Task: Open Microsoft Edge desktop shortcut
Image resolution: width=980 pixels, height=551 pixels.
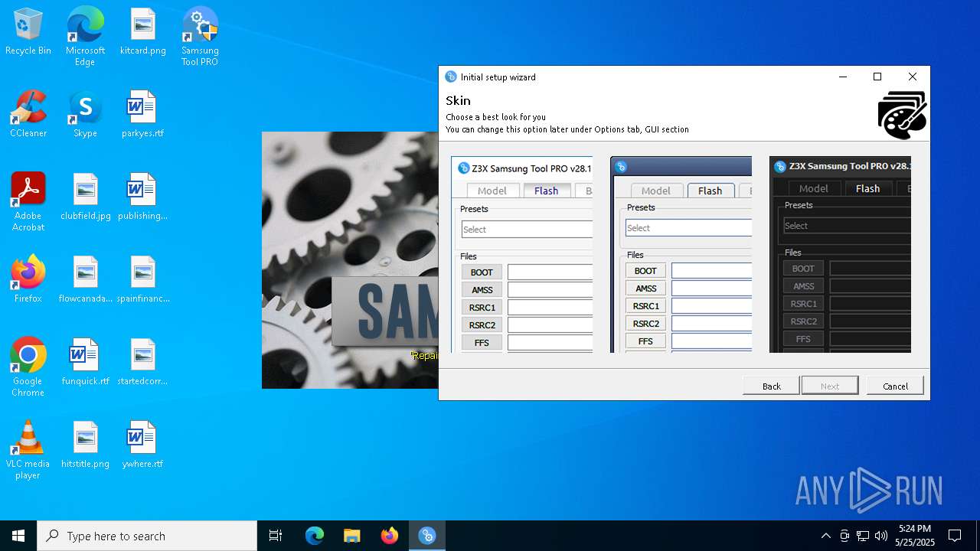Action: click(x=85, y=37)
